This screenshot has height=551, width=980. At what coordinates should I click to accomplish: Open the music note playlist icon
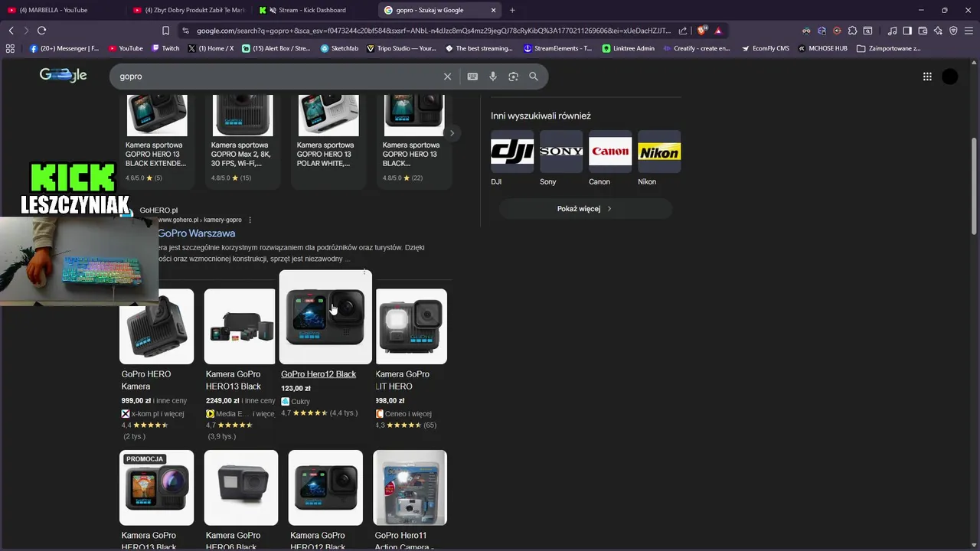[892, 31]
